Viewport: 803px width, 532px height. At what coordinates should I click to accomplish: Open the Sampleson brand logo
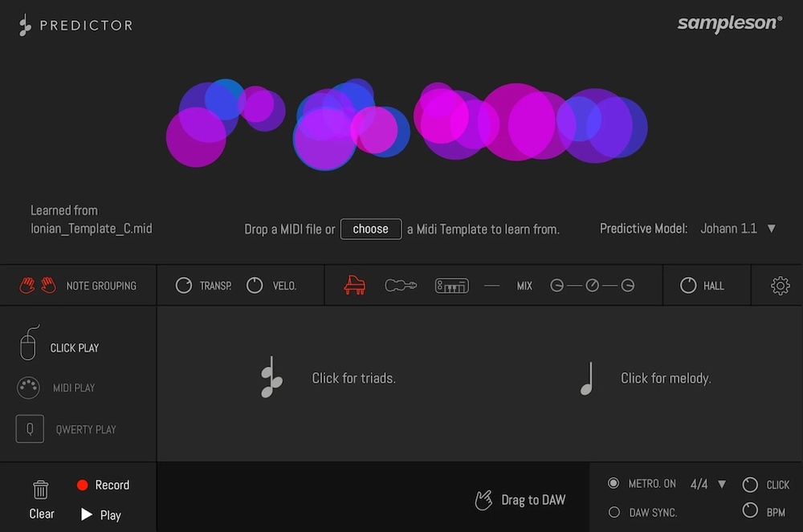729,23
